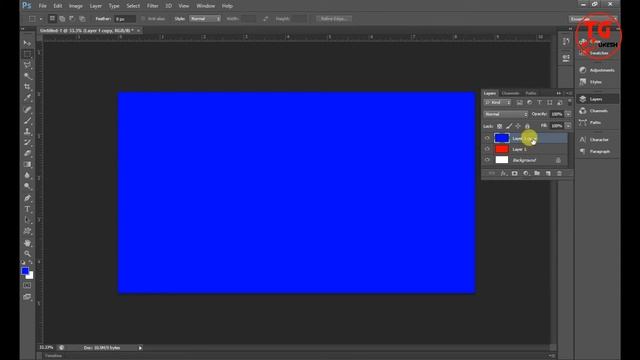Select the Crop tool
The image size is (640, 360).
coord(27,87)
